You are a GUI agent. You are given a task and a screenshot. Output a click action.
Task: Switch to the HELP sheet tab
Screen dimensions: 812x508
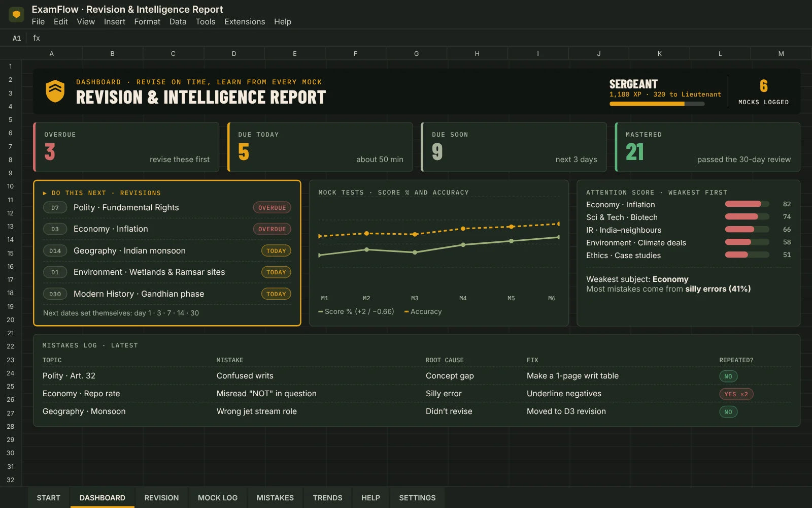[370, 498]
